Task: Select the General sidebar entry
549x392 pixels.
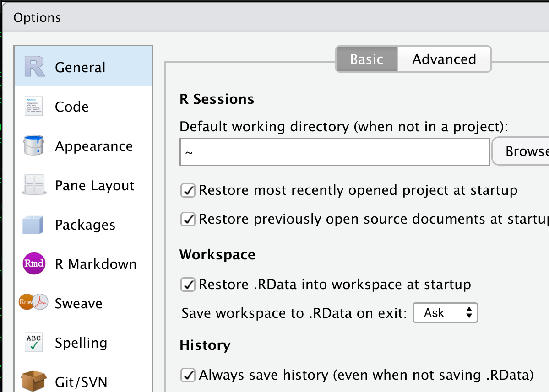Action: (80, 67)
